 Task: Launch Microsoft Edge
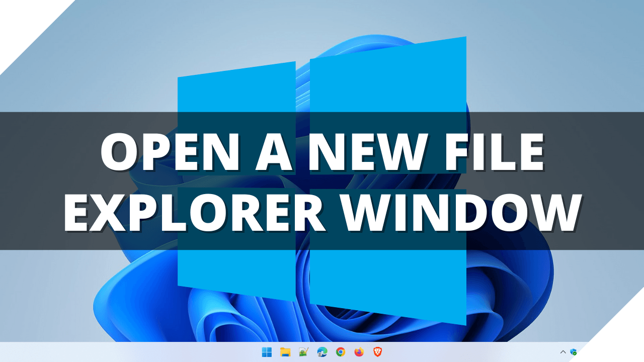(x=321, y=351)
